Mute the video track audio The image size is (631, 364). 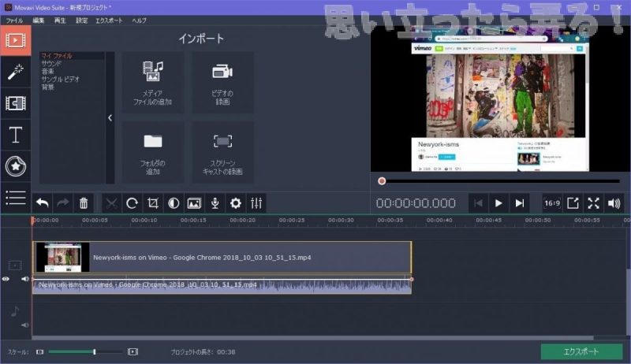coord(25,279)
